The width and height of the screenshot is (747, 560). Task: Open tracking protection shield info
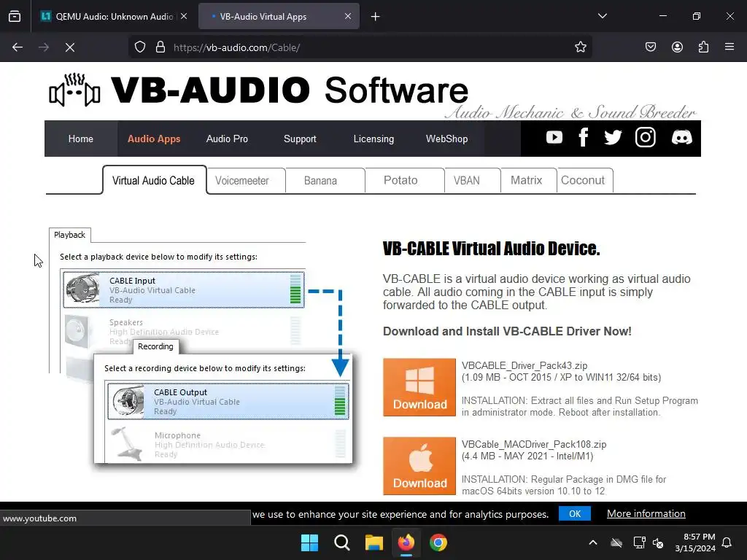(139, 47)
